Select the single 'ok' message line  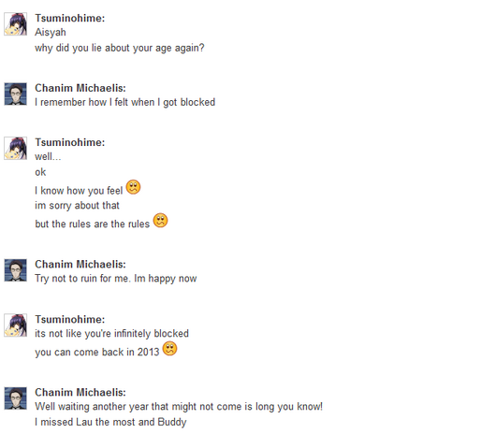click(x=40, y=172)
